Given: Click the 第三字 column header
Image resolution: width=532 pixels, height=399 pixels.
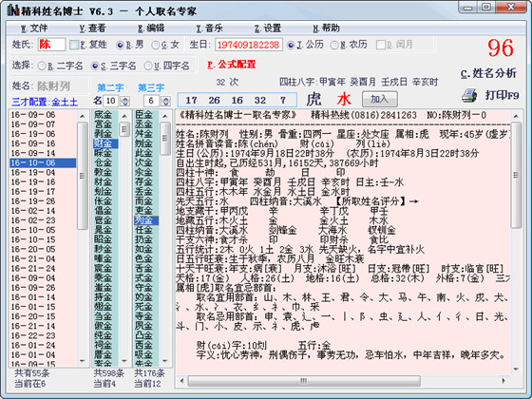Looking at the screenshot, I should click(151, 87).
